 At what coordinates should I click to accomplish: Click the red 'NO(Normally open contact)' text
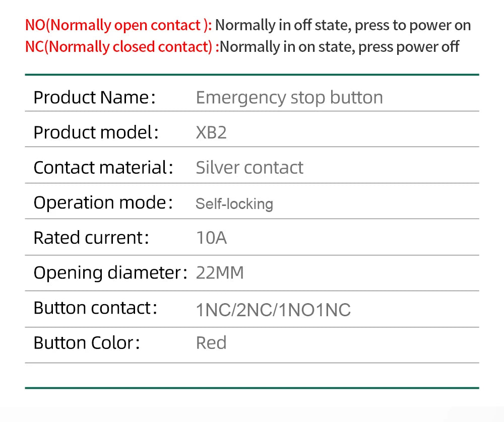[118, 25]
